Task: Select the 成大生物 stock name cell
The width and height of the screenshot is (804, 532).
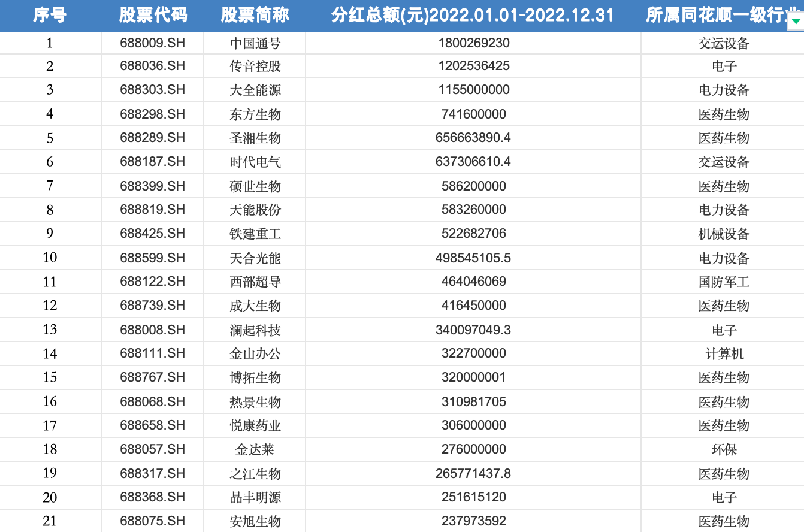Action: (x=255, y=306)
